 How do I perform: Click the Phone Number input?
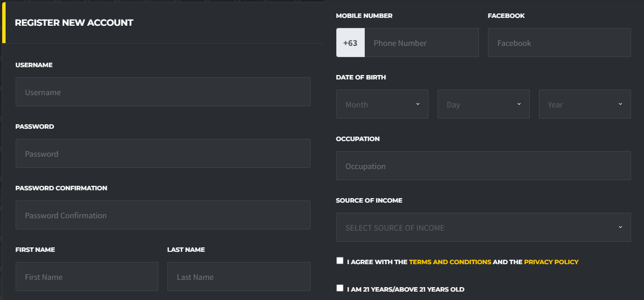421,43
